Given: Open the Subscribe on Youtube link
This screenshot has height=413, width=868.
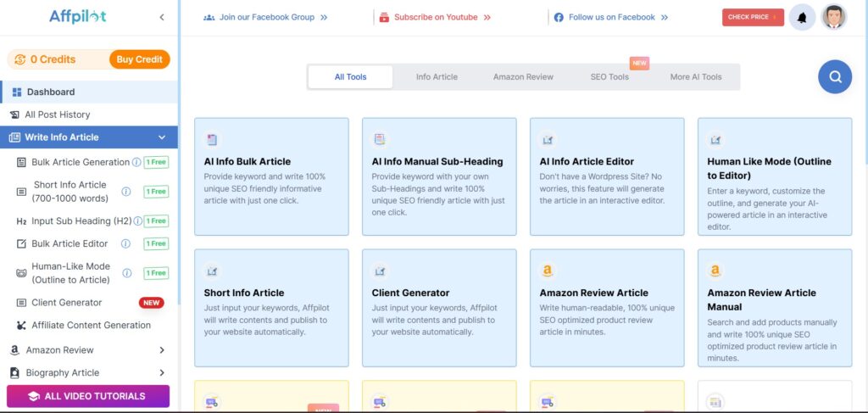Looking at the screenshot, I should [436, 17].
